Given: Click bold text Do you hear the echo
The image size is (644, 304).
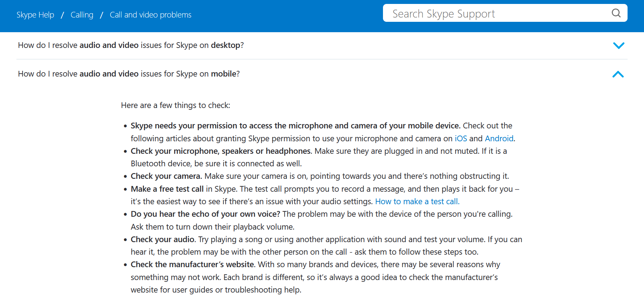Looking at the screenshot, I should coord(206,214).
